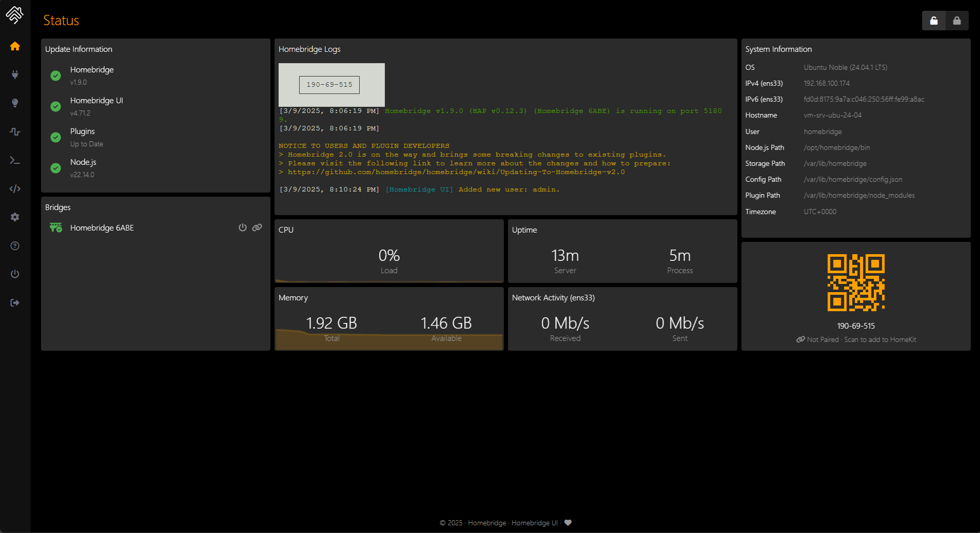Click the Updating-To-Homebridge-v2.0 URL in logs

456,172
